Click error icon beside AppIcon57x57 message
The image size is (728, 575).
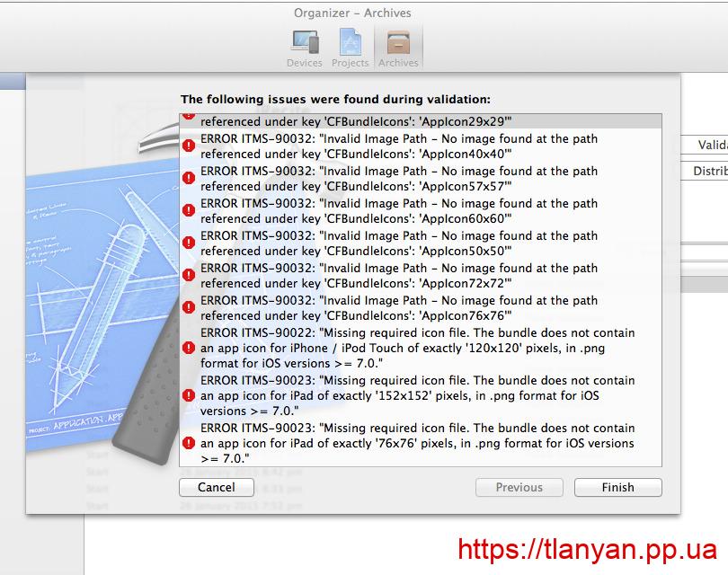(x=189, y=179)
